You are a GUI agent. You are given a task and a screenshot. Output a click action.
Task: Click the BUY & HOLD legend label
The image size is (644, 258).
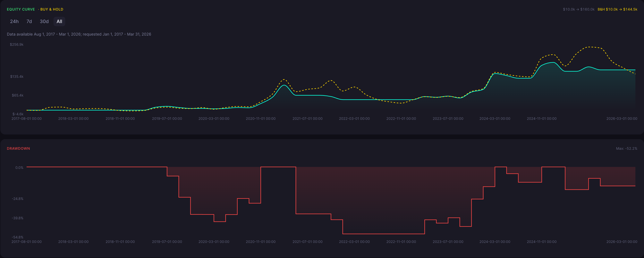coord(52,9)
